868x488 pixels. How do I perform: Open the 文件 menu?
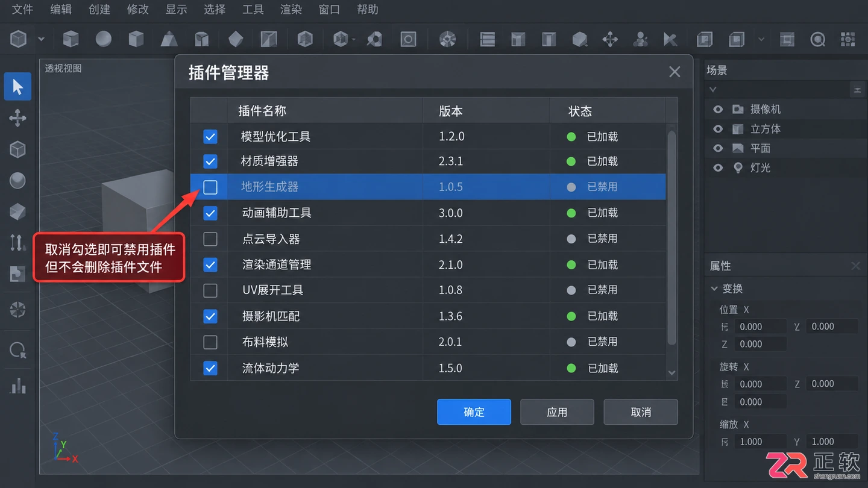(x=22, y=10)
